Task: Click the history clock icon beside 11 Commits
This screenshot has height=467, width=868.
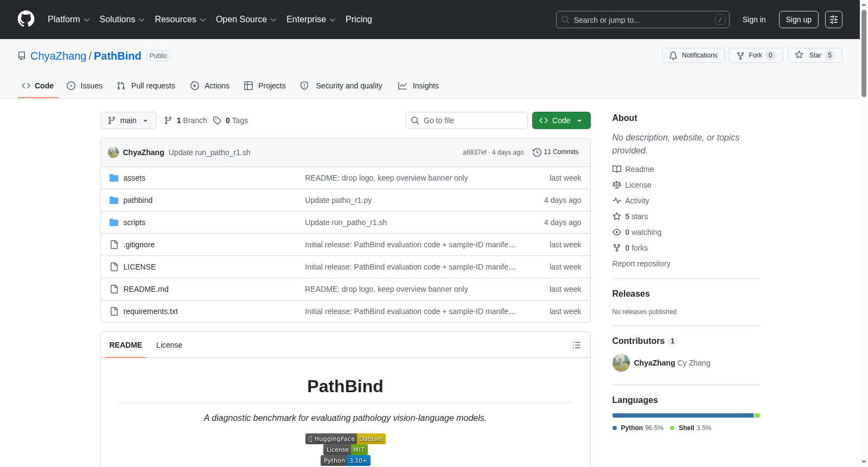Action: (537, 152)
